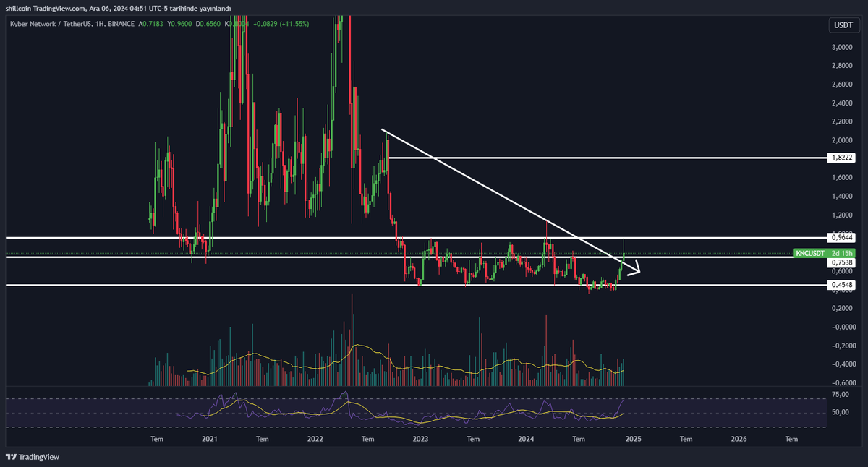
Task: Click the 2026 time axis label
Action: [x=739, y=439]
